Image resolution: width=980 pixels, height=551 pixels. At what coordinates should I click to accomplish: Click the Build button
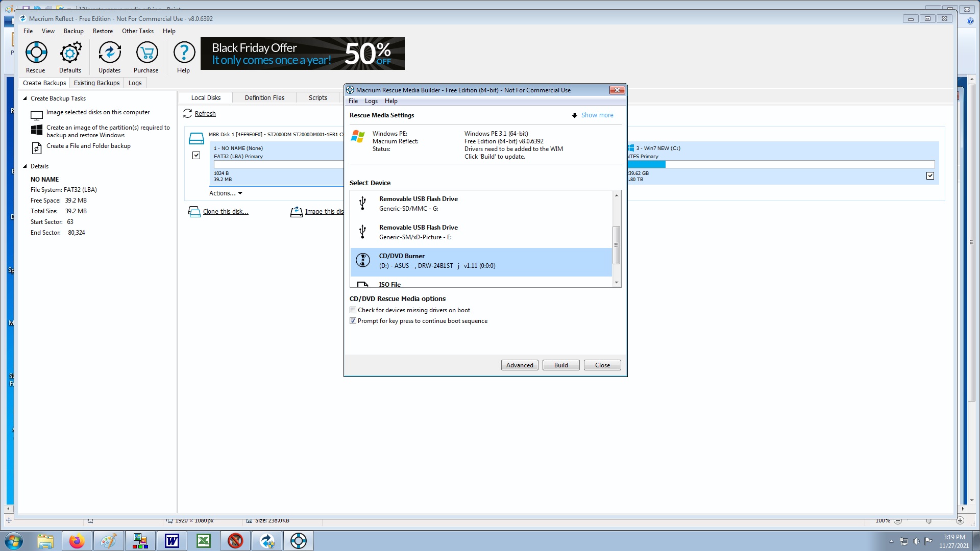[x=561, y=365]
